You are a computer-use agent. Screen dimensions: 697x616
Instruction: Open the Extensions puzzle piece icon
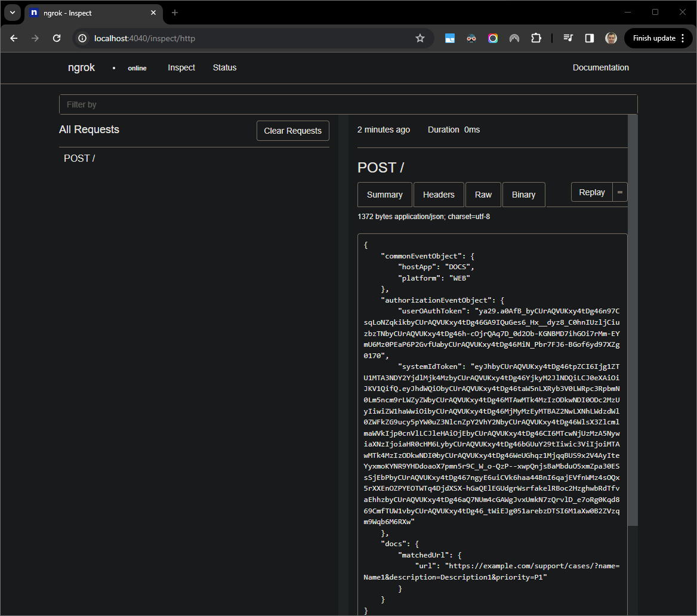(536, 38)
